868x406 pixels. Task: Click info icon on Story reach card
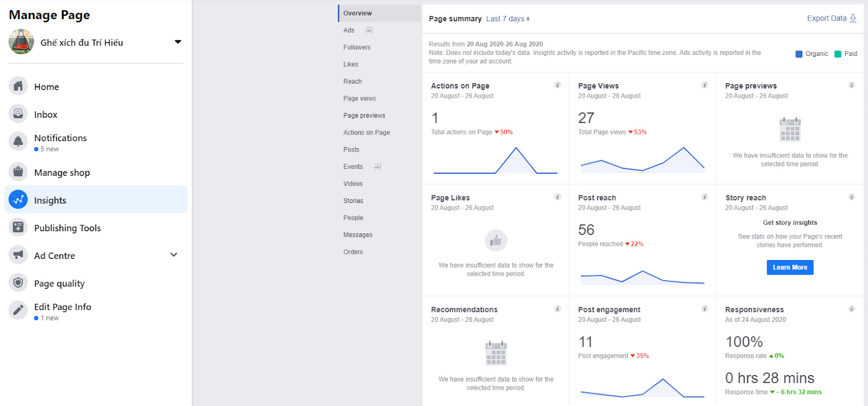[851, 196]
